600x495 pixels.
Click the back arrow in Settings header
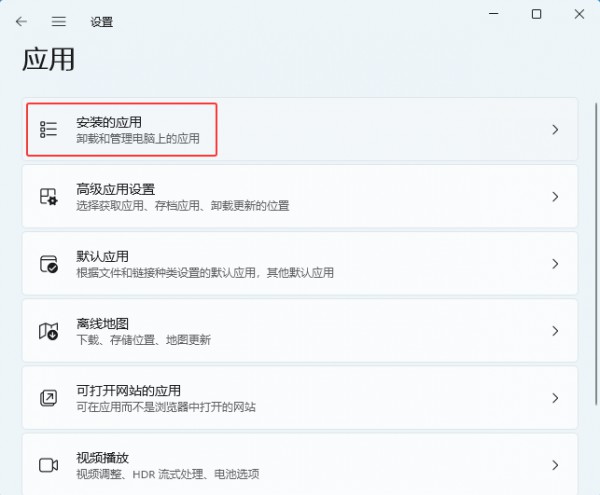(x=21, y=21)
